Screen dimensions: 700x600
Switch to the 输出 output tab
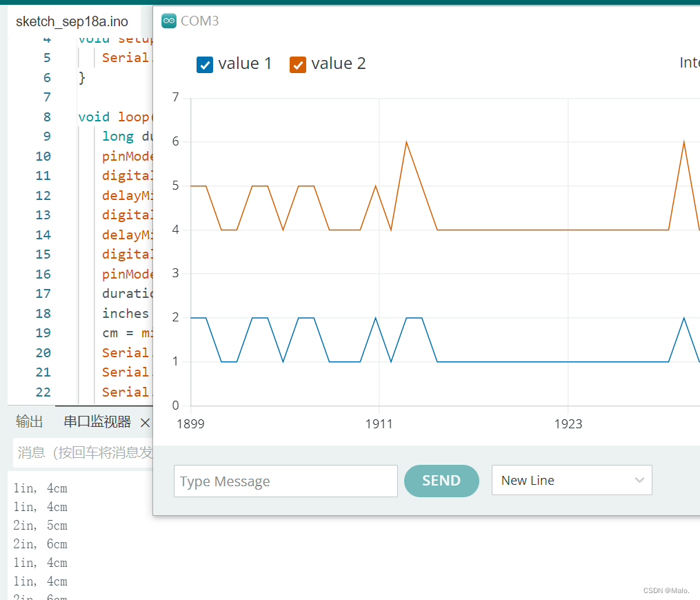click(x=29, y=421)
